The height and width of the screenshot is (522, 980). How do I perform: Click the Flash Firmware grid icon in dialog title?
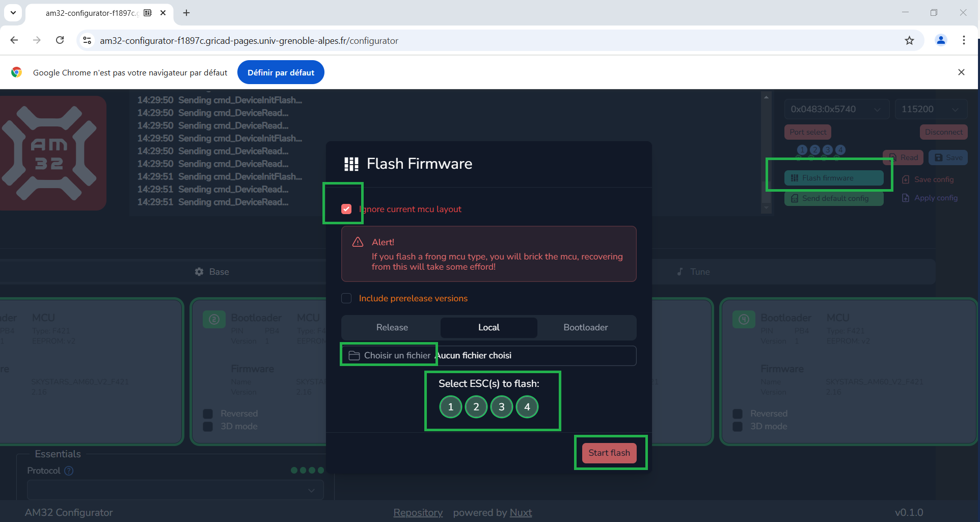(x=351, y=164)
